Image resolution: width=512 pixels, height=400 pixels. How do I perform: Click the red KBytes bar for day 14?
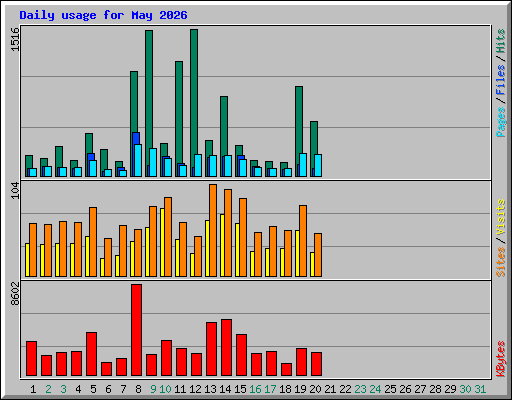coord(226,347)
